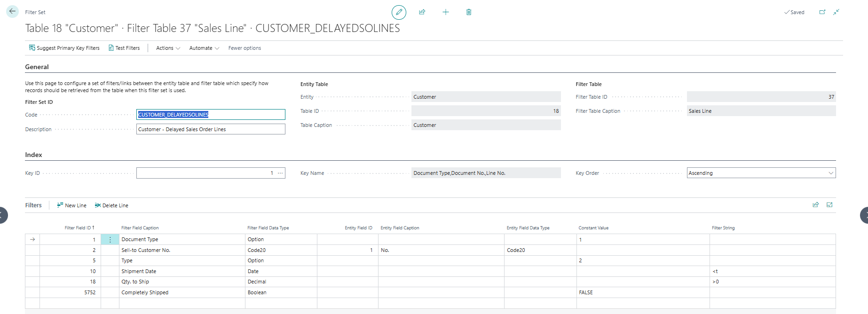868x314 pixels.
Task: Click the Description input field
Action: (x=211, y=129)
